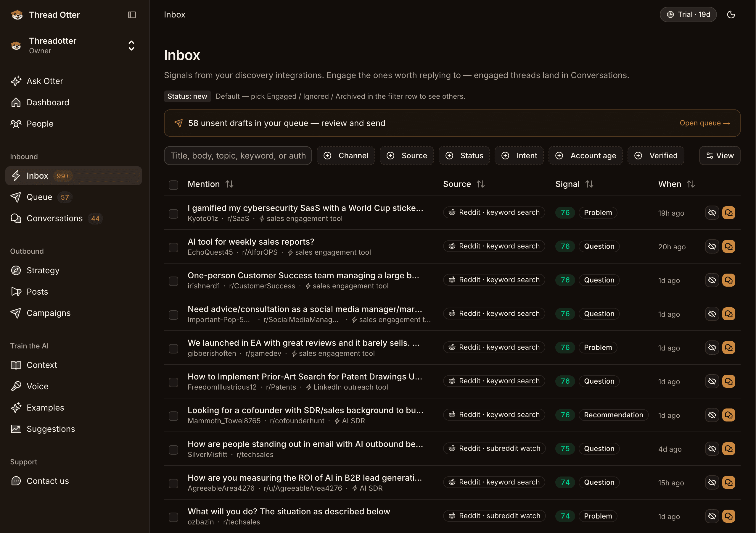Image resolution: width=756 pixels, height=533 pixels.
Task: Sort by the When column
Action: [677, 184]
